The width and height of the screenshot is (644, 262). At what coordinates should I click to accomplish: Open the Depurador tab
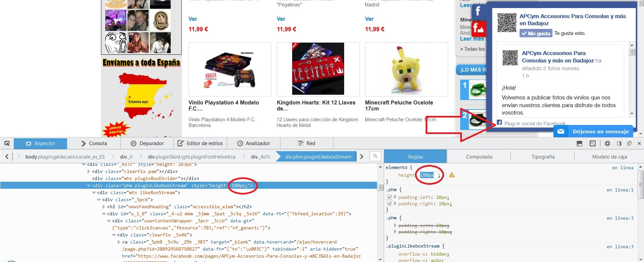point(147,143)
